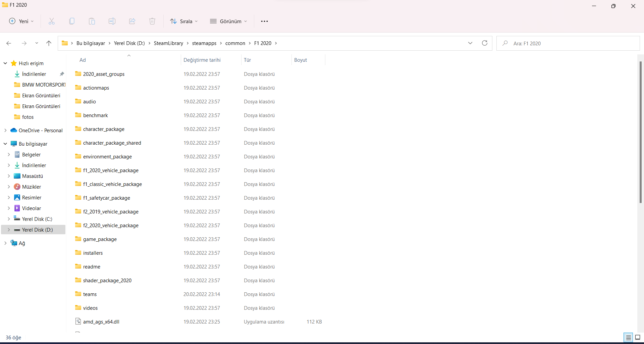Open the Yeni new item dropdown

(x=21, y=21)
